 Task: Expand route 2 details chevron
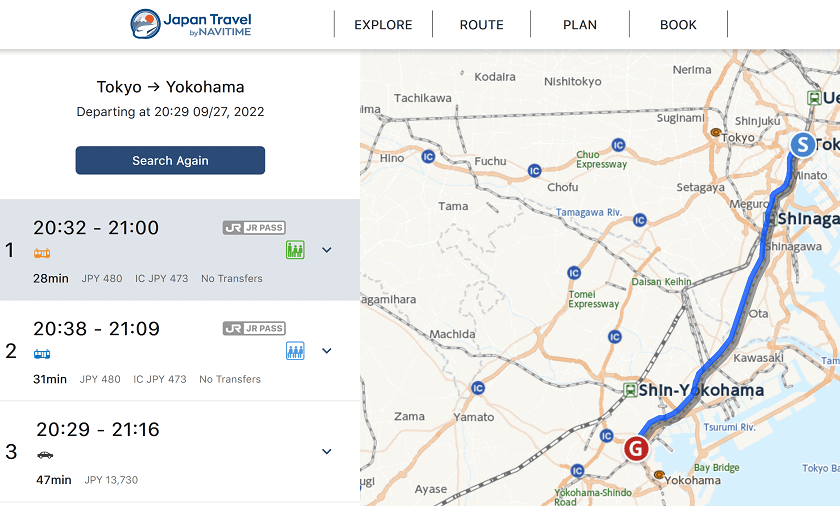327,351
